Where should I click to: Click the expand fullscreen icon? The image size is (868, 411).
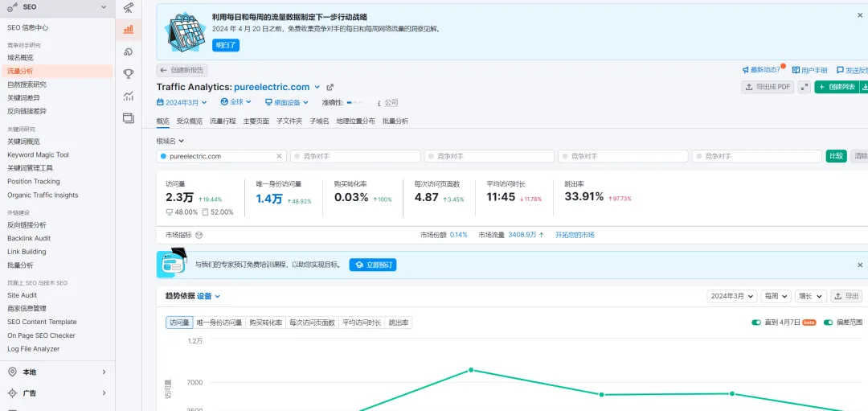click(805, 87)
